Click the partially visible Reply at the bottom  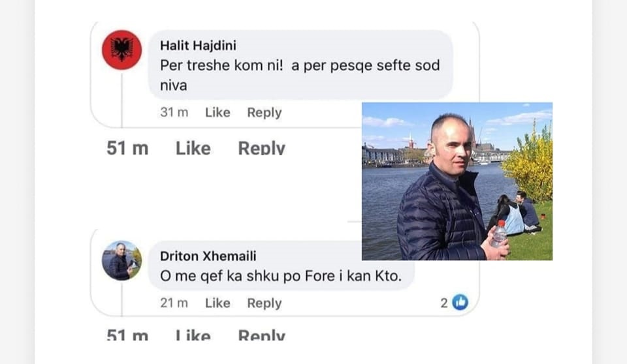coord(261,335)
